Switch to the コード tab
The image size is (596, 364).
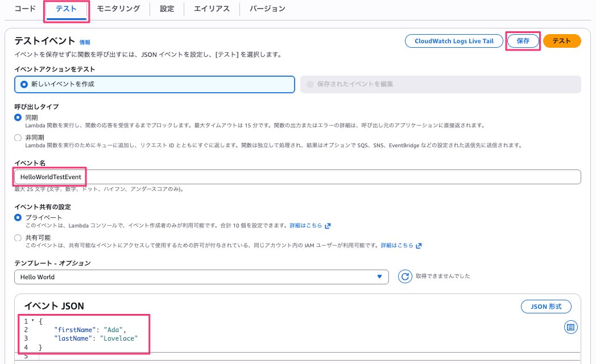click(x=24, y=9)
